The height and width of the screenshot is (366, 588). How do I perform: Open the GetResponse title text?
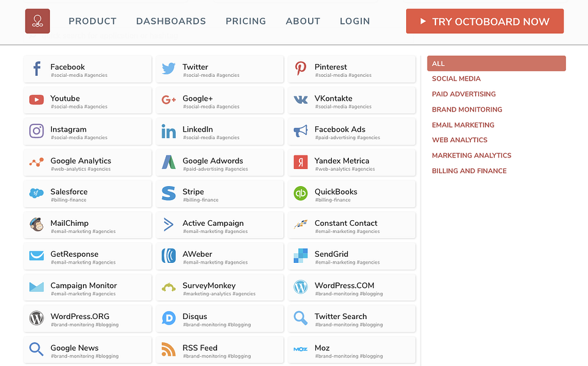pyautogui.click(x=74, y=254)
